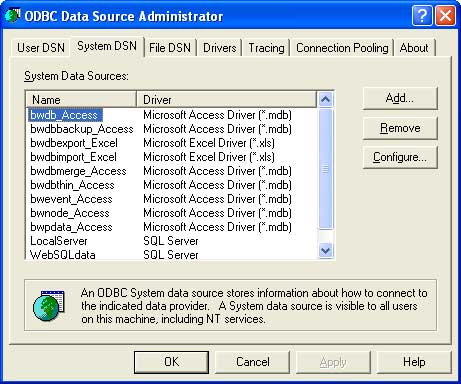
Task: Click the Remove button
Action: pyautogui.click(x=400, y=128)
